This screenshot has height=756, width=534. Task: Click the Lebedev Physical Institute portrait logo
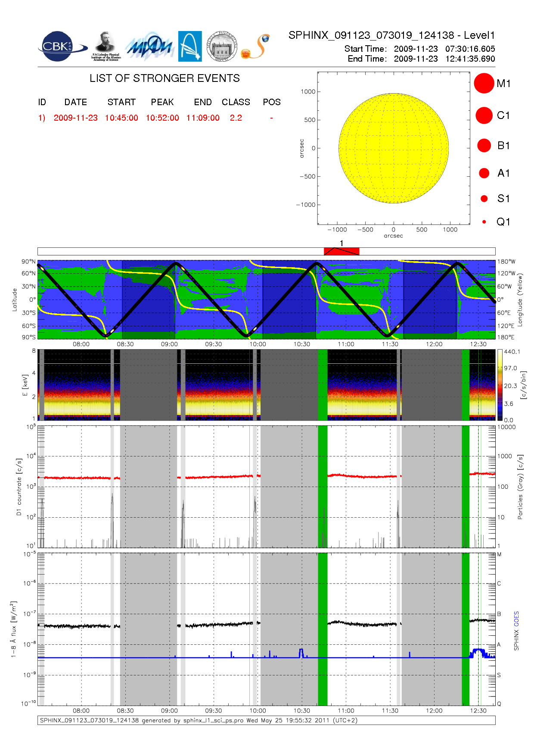(106, 46)
